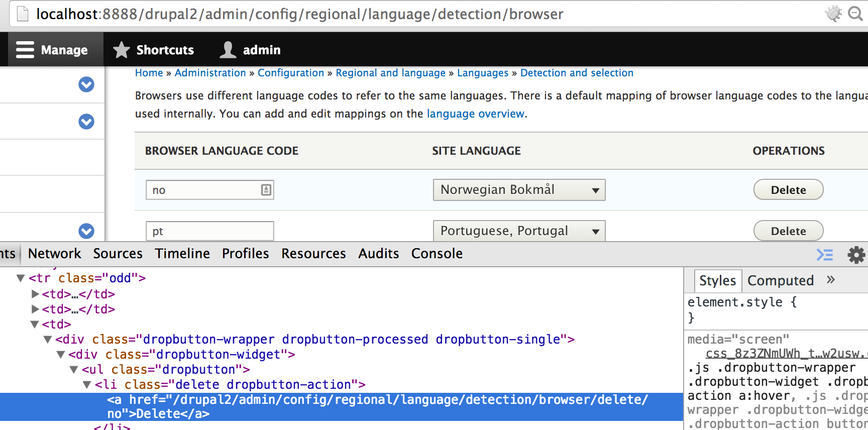This screenshot has width=868, height=430.
Task: Collapse the dropbutton-widget div node
Action: click(61, 355)
